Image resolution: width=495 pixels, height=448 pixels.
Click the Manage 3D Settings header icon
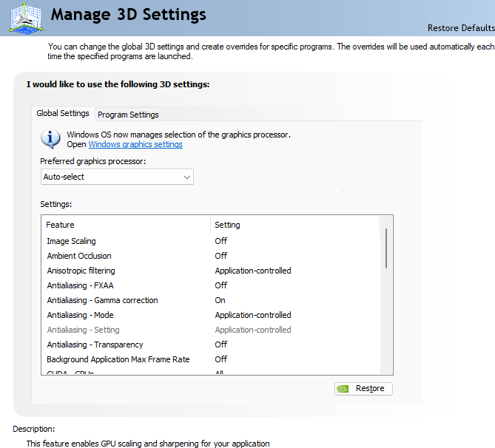[26, 18]
